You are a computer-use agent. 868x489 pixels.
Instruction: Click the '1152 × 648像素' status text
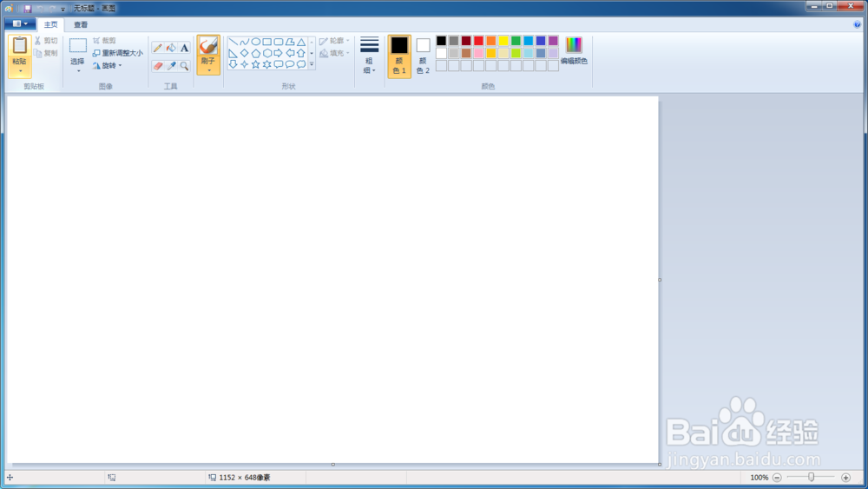pos(245,478)
